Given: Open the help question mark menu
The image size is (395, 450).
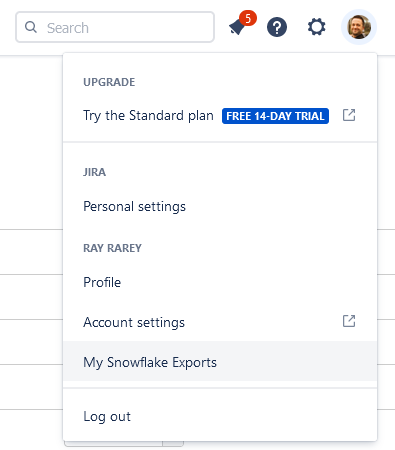Looking at the screenshot, I should pyautogui.click(x=277, y=27).
